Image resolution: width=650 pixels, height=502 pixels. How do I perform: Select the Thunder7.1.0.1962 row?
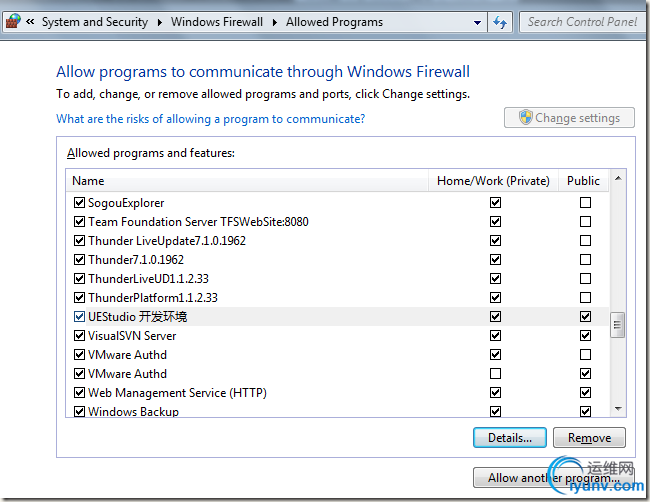pos(337,260)
